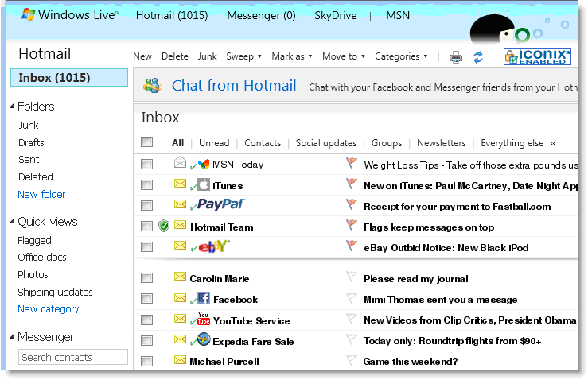Viewport: 588px width, 380px height.
Task: Click the Facebook icon next to Facebook sender
Action: pyautogui.click(x=204, y=298)
